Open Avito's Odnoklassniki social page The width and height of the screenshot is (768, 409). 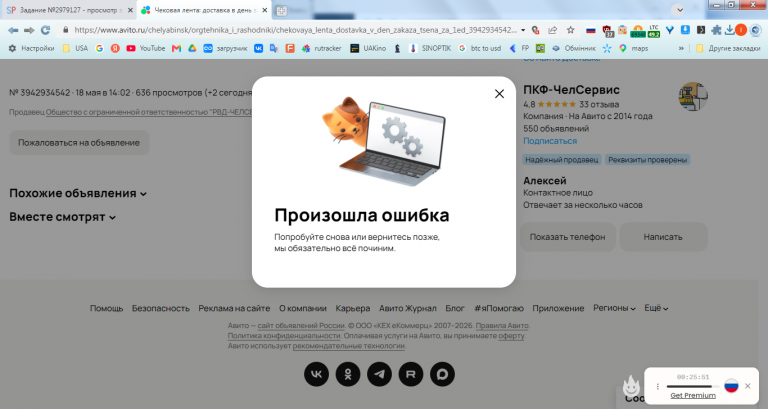pos(348,374)
